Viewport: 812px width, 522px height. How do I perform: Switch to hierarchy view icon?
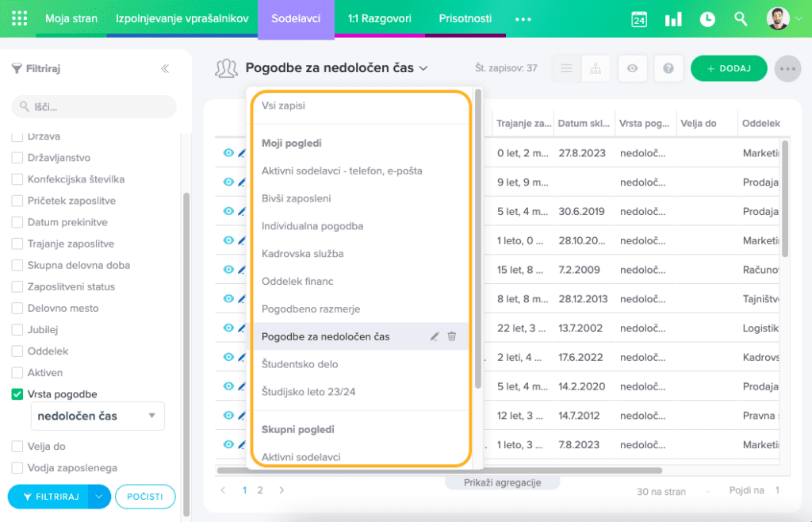pos(595,68)
